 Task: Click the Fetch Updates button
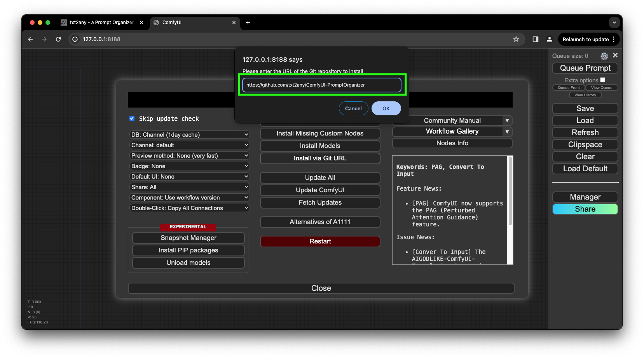point(320,203)
